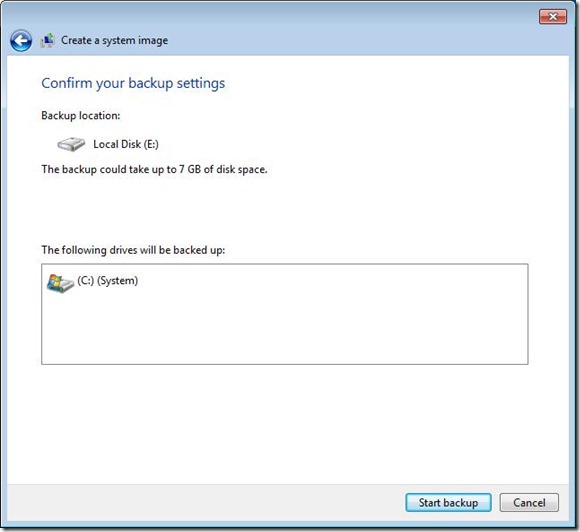Click the 'Backup location:' label
The width and height of the screenshot is (580, 532).
click(x=81, y=115)
